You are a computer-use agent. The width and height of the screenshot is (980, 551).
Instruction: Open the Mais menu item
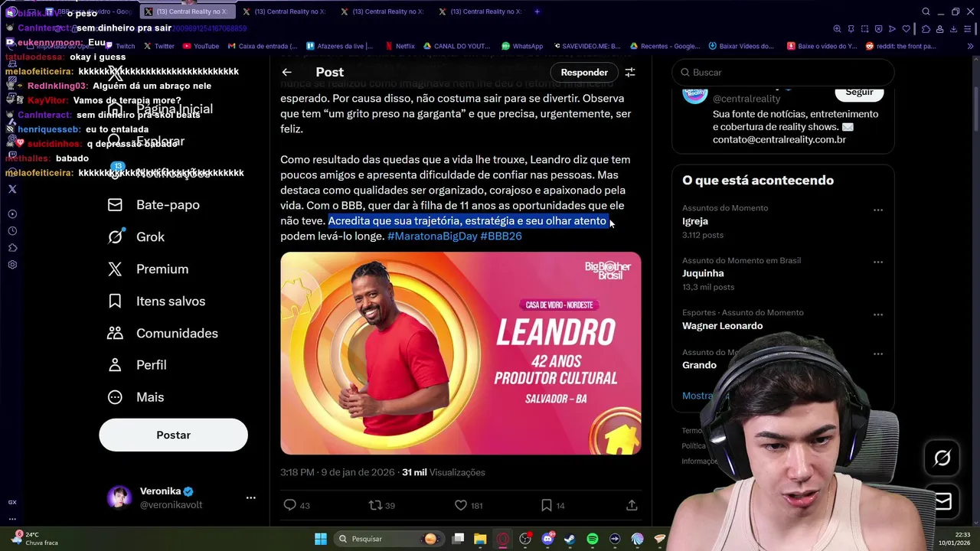coord(136,397)
